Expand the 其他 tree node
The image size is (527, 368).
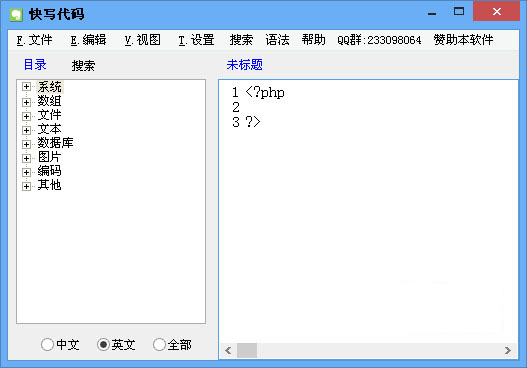point(26,186)
